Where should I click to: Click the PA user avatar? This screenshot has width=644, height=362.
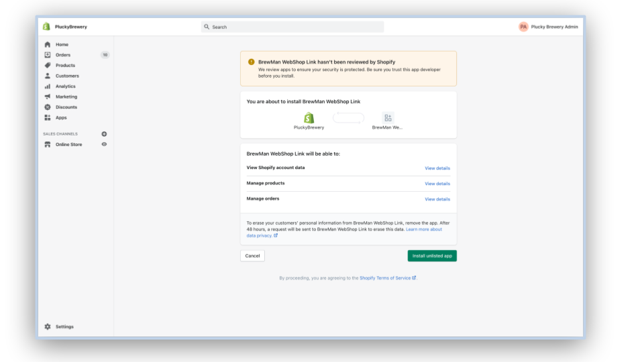pos(523,27)
